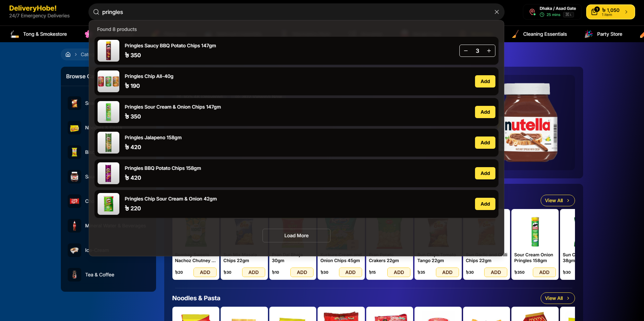The width and height of the screenshot is (644, 321).
Task: Open Pringles Saucy BBQ product thumbnail
Action: pos(108,51)
